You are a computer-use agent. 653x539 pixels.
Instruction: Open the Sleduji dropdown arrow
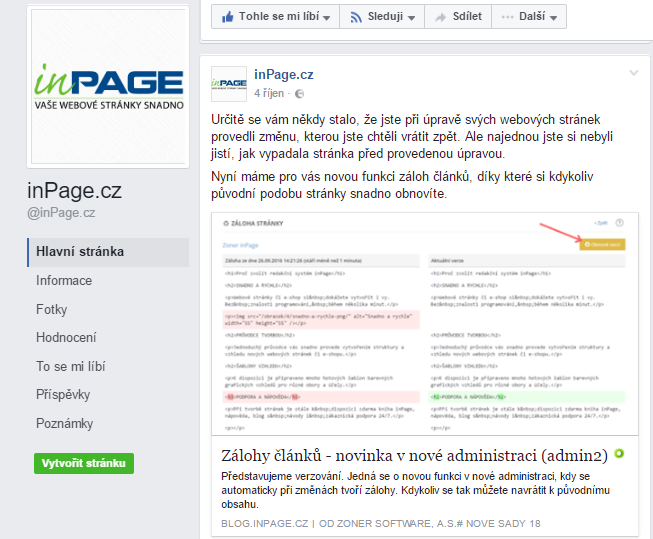tap(411, 17)
